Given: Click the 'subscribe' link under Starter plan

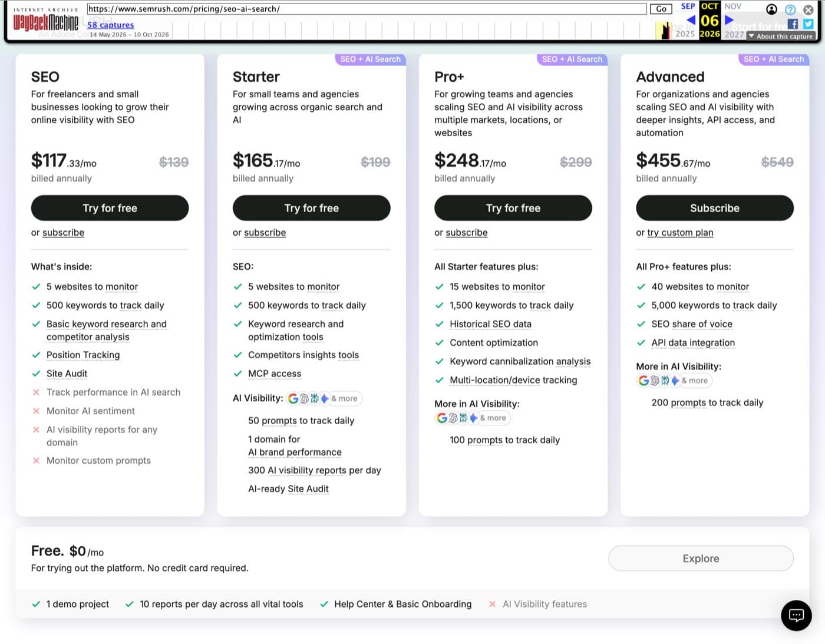Looking at the screenshot, I should tap(265, 233).
